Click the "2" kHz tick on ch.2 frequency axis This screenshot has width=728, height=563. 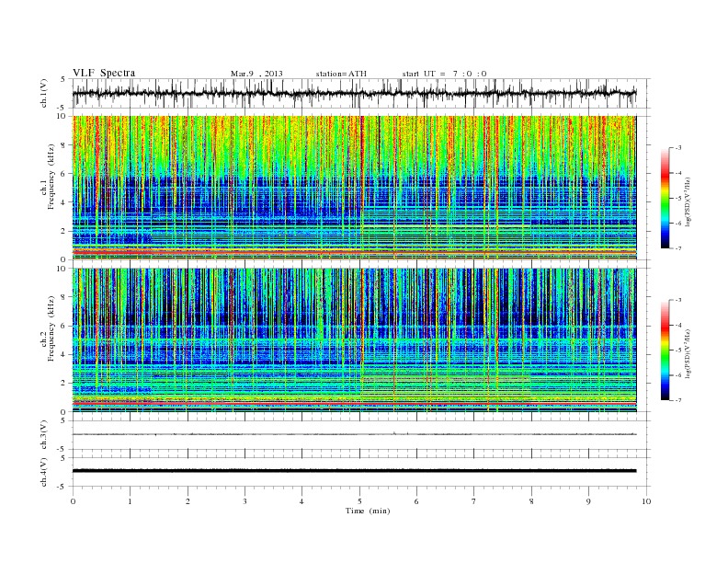(x=64, y=384)
